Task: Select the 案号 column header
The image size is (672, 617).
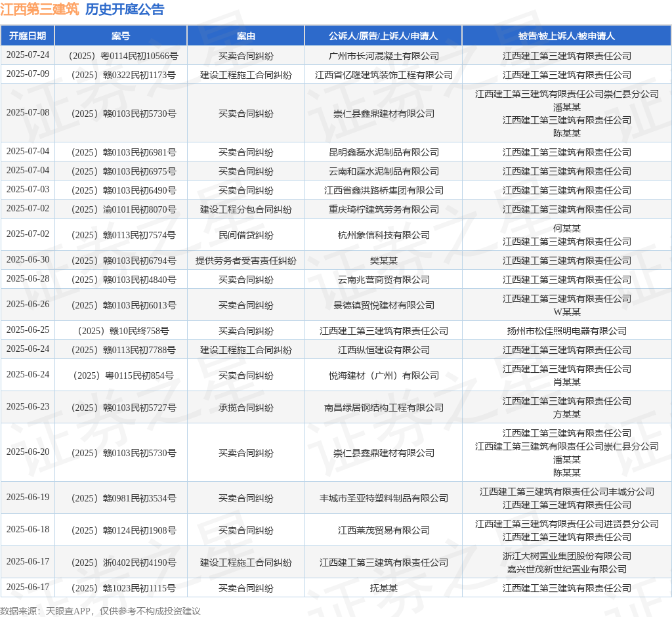Action: pyautogui.click(x=121, y=36)
